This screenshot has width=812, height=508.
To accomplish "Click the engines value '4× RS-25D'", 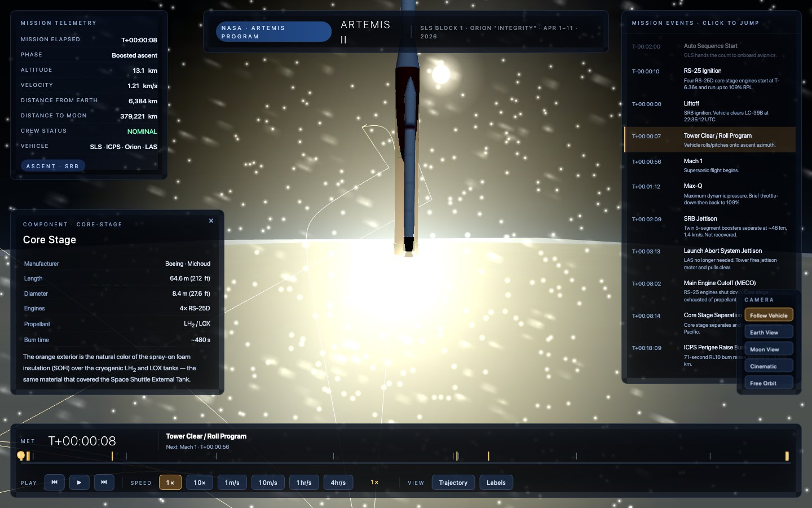I will [x=195, y=308].
